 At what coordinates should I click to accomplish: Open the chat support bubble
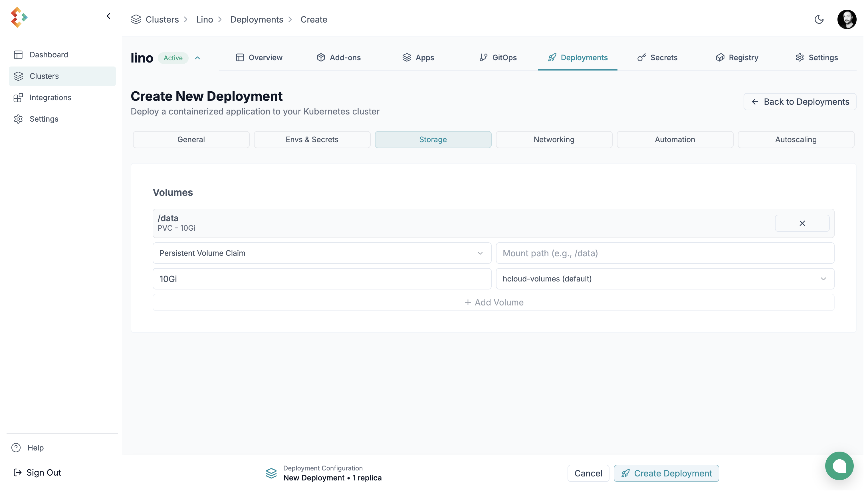point(839,466)
